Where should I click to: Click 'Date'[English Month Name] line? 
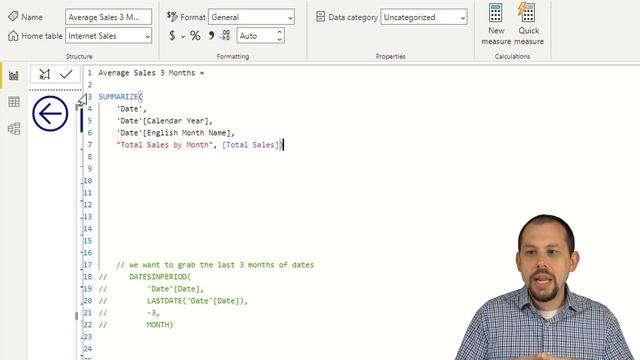pos(176,133)
